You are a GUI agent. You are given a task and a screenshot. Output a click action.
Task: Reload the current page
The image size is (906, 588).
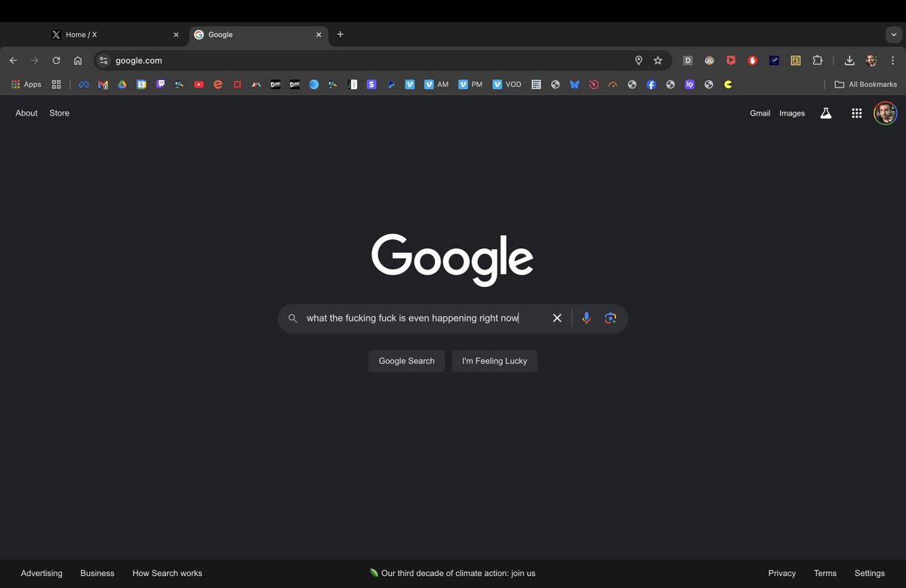pos(56,60)
